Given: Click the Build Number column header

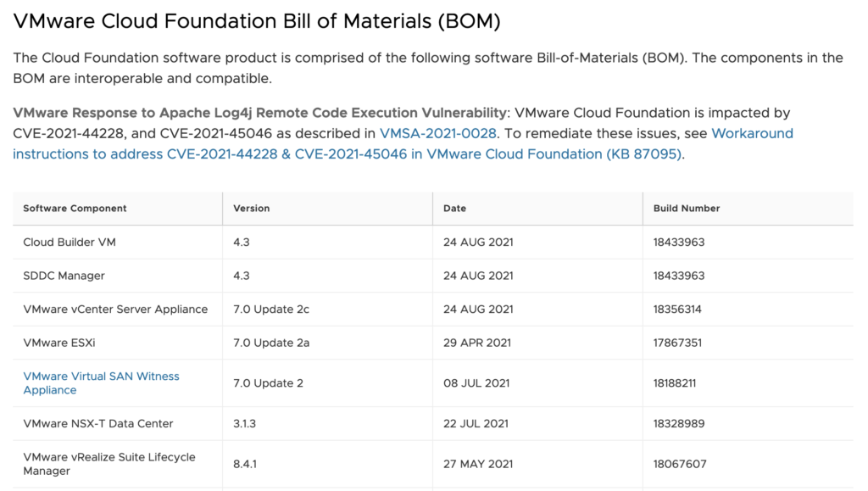Looking at the screenshot, I should 686,209.
